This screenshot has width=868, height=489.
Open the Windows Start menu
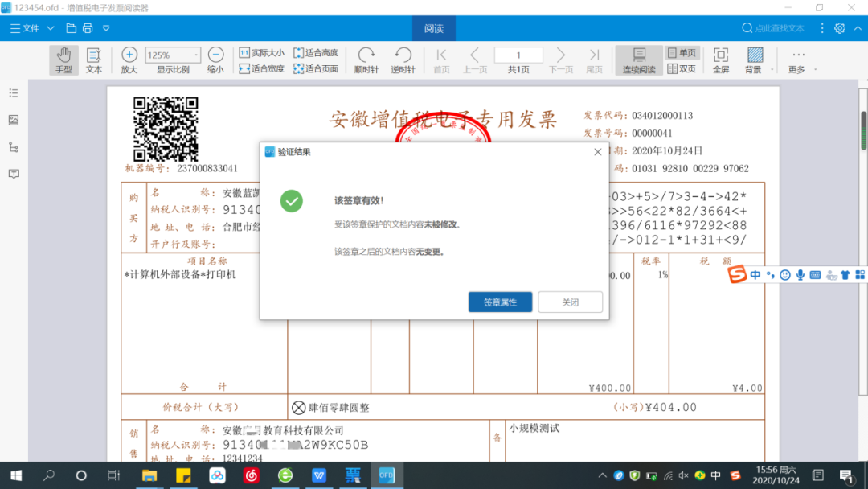tap(16, 475)
